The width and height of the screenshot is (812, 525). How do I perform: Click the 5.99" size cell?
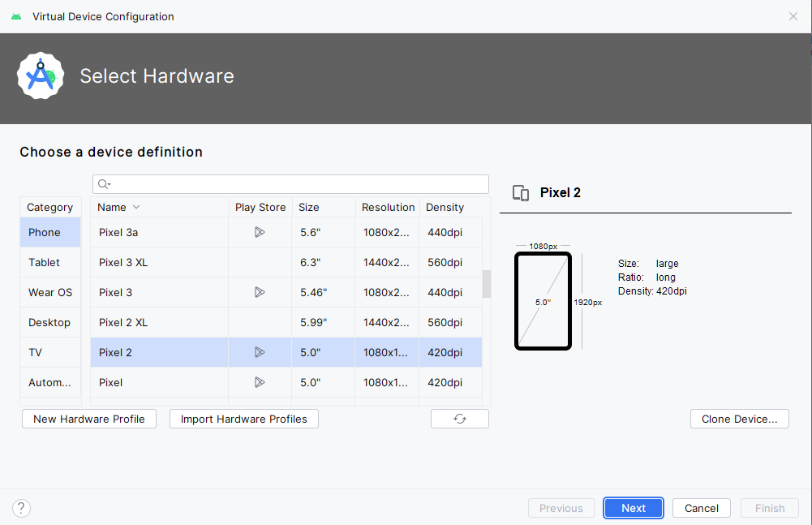pos(324,322)
